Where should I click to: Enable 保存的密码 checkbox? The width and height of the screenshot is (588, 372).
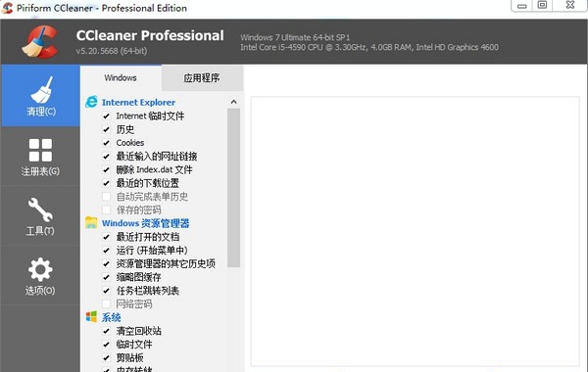tap(107, 210)
